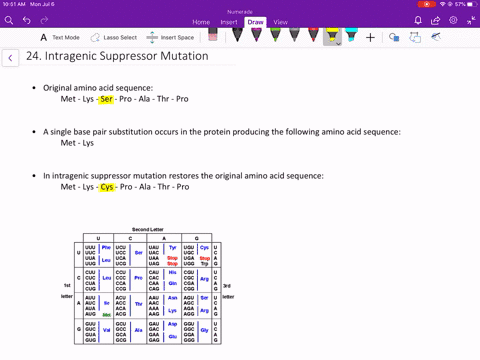
Task: Choose the Insert Space tool
Action: [170, 37]
